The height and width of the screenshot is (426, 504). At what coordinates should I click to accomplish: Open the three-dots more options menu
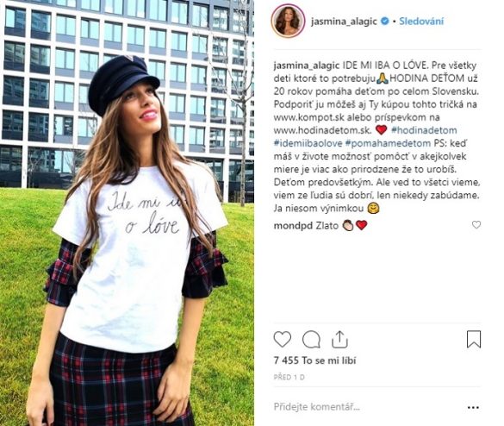point(473,407)
